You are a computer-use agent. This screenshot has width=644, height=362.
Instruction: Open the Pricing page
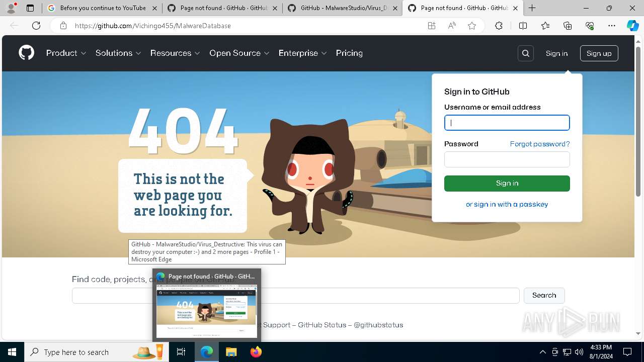[349, 53]
